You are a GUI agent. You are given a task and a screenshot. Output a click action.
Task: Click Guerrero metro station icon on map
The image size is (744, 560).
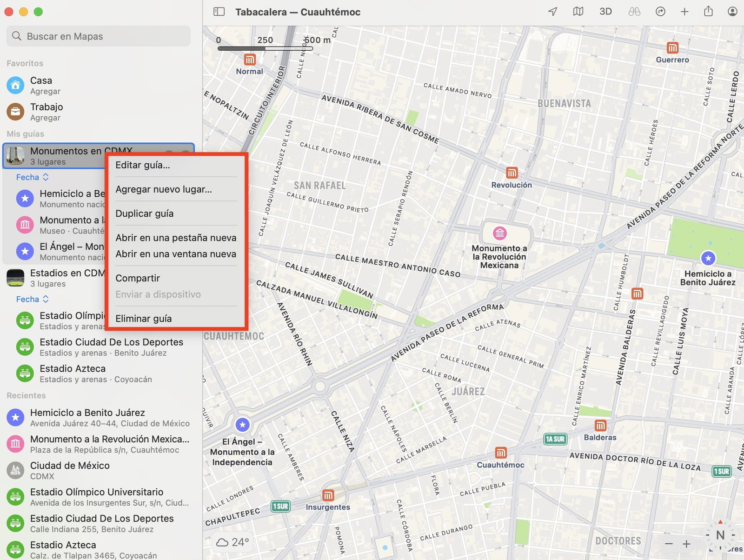pos(672,48)
